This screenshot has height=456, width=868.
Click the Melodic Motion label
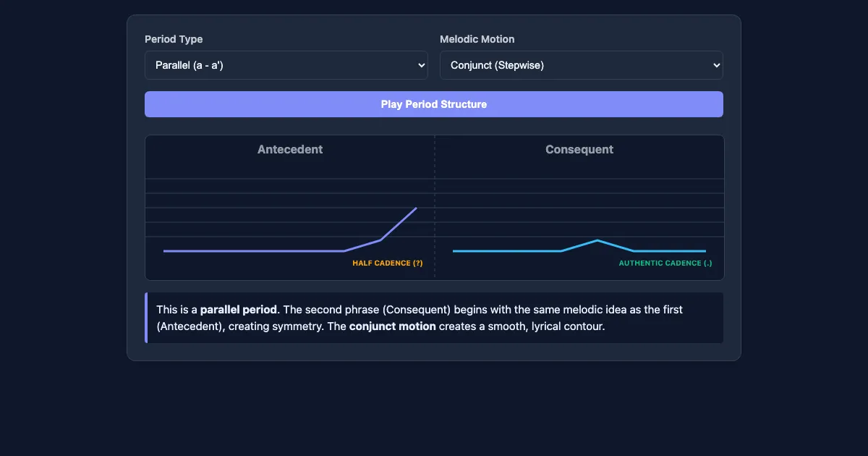click(x=477, y=39)
